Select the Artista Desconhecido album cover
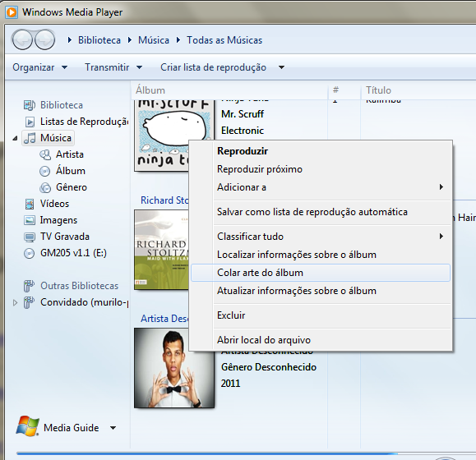 point(174,368)
